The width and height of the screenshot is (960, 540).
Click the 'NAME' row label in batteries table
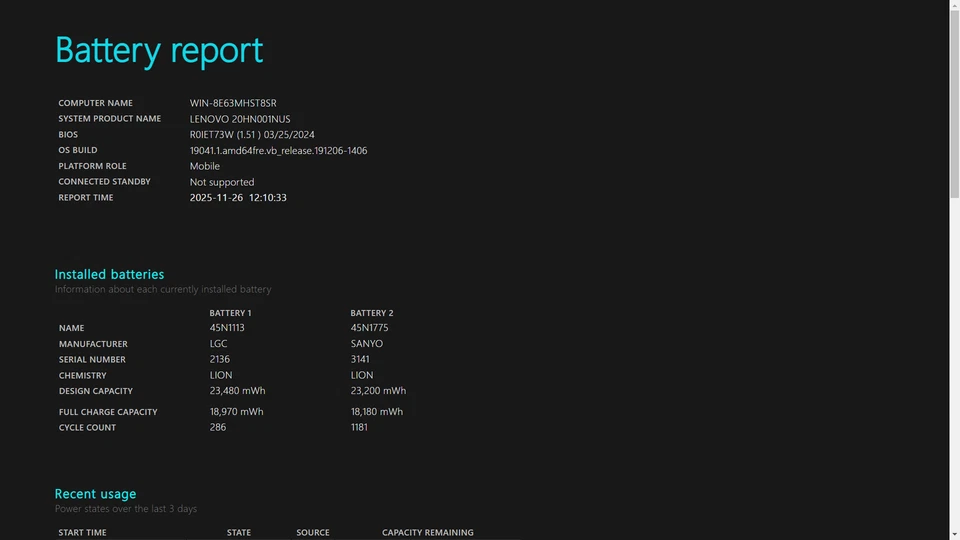(x=72, y=328)
